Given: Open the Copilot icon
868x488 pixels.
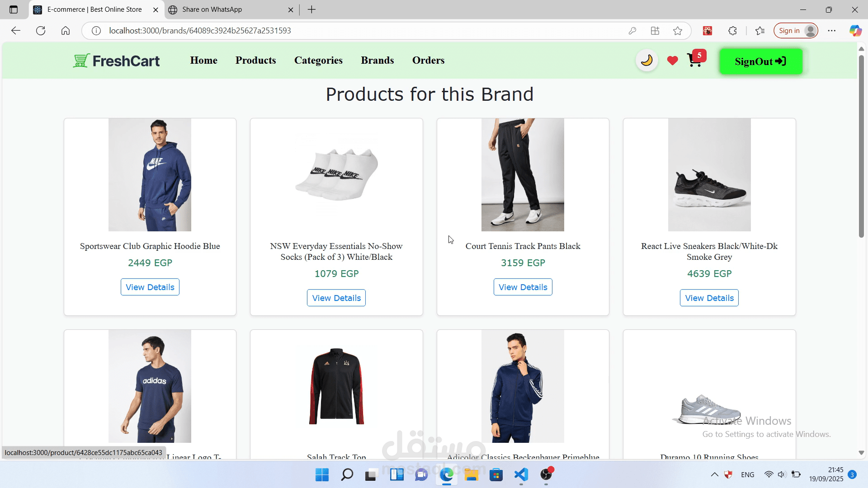Looking at the screenshot, I should pyautogui.click(x=855, y=31).
